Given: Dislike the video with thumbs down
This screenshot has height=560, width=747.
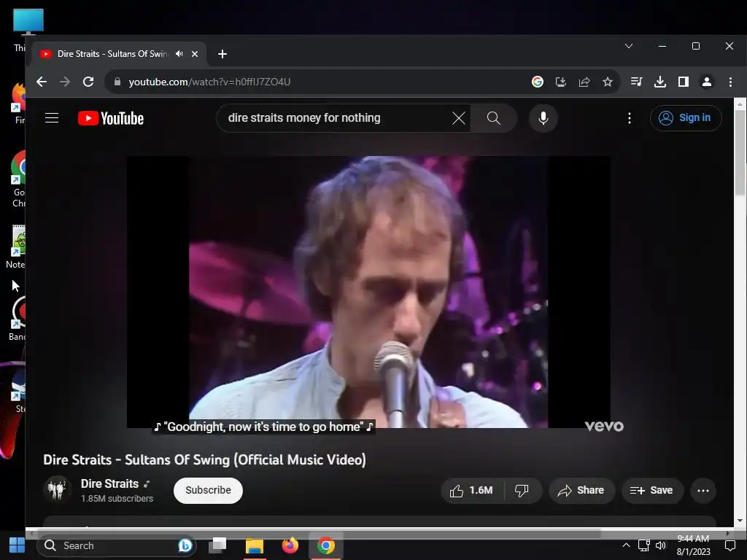Looking at the screenshot, I should (x=522, y=491).
